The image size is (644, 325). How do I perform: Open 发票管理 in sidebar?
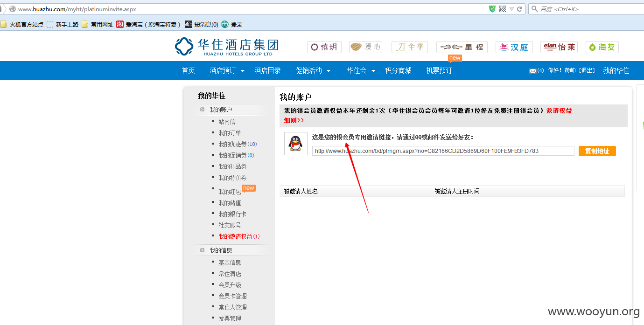point(230,318)
